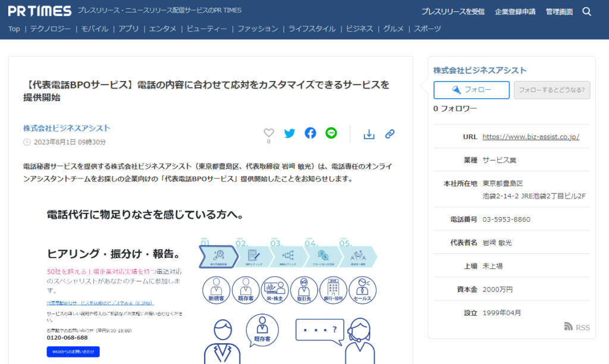Click the 取引先 circle icon

(304, 290)
